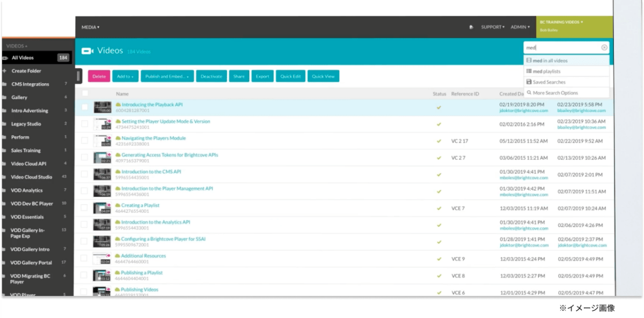Open the MEDIA menu

[90, 27]
